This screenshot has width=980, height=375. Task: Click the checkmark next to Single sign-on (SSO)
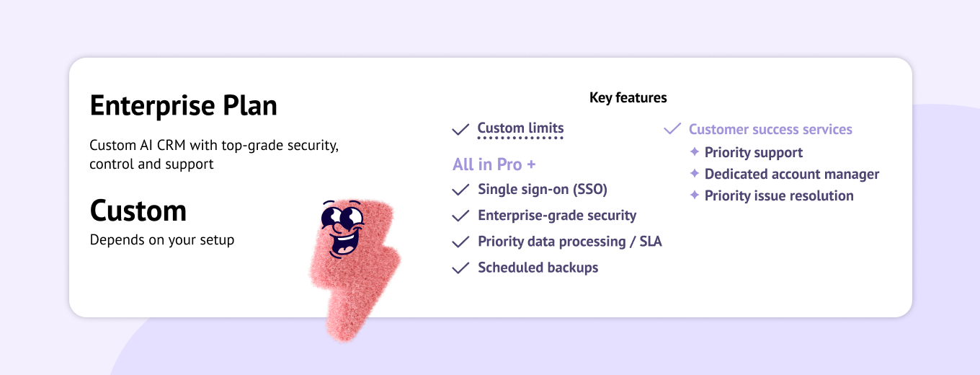(460, 190)
